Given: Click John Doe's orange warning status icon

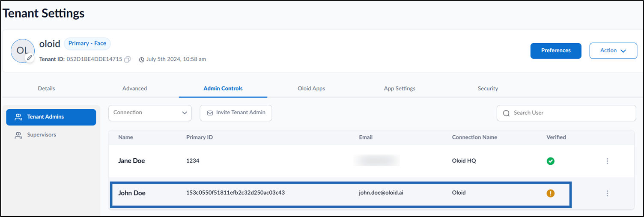Looking at the screenshot, I should [x=551, y=193].
